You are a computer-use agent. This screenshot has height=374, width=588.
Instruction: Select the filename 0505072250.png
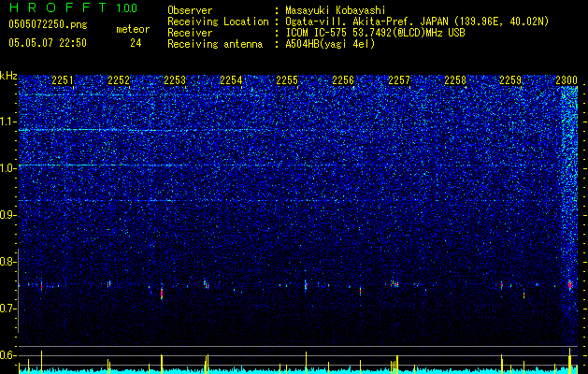tap(48, 25)
